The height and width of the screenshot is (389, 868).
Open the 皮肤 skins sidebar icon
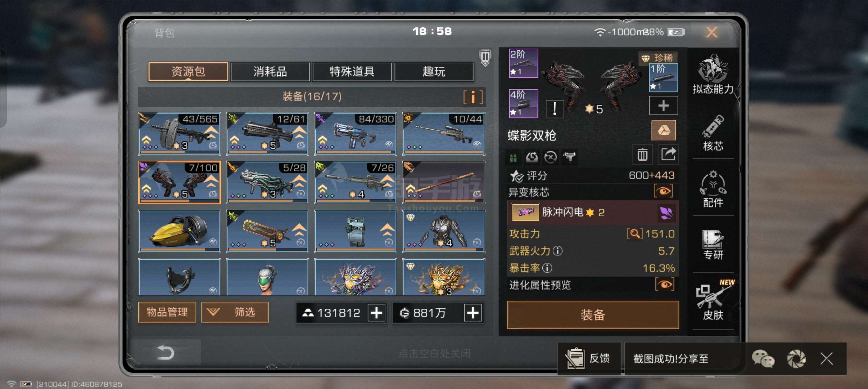[713, 300]
